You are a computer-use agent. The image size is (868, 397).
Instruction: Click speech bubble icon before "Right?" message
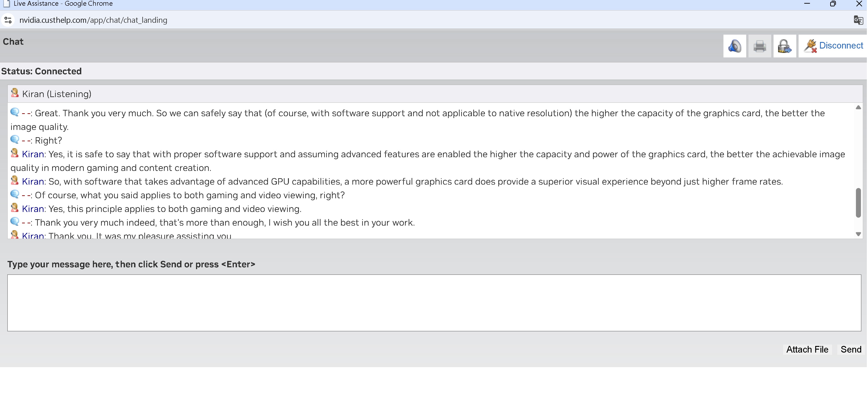pyautogui.click(x=15, y=140)
